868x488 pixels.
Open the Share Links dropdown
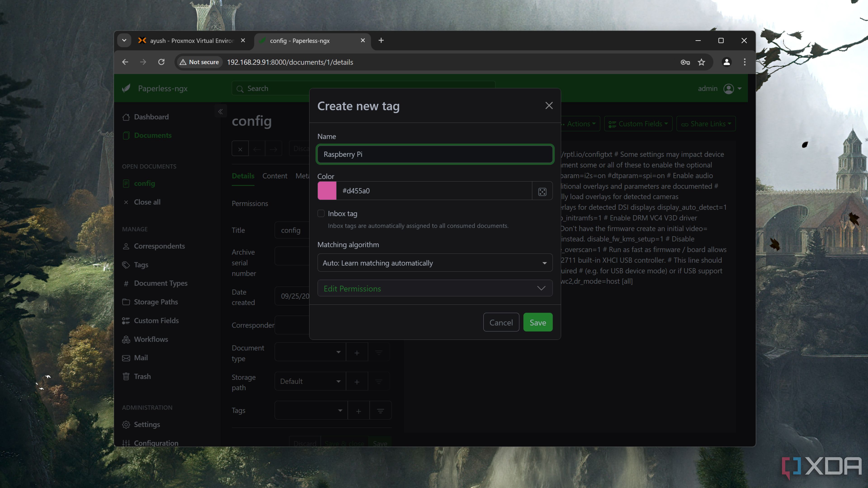click(x=706, y=124)
